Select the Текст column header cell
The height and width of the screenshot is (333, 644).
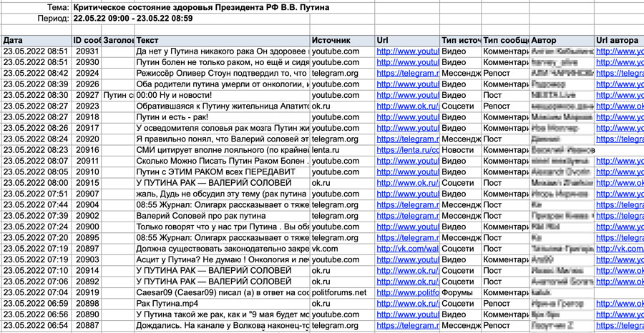coord(222,41)
